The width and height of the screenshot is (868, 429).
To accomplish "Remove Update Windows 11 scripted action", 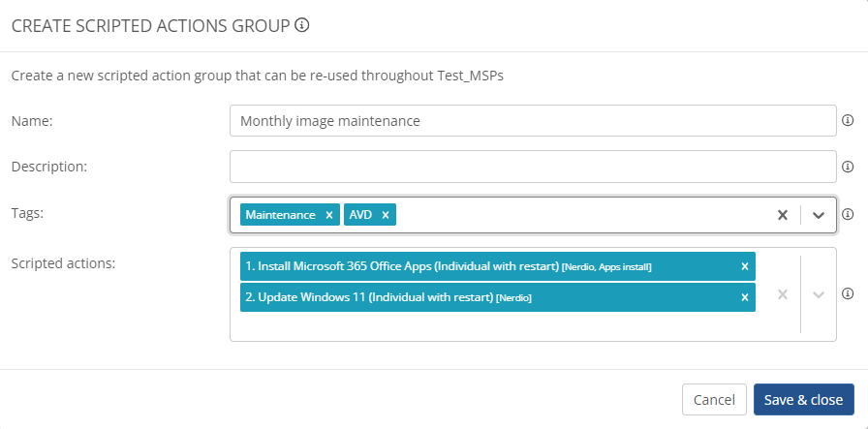I will click(x=745, y=297).
